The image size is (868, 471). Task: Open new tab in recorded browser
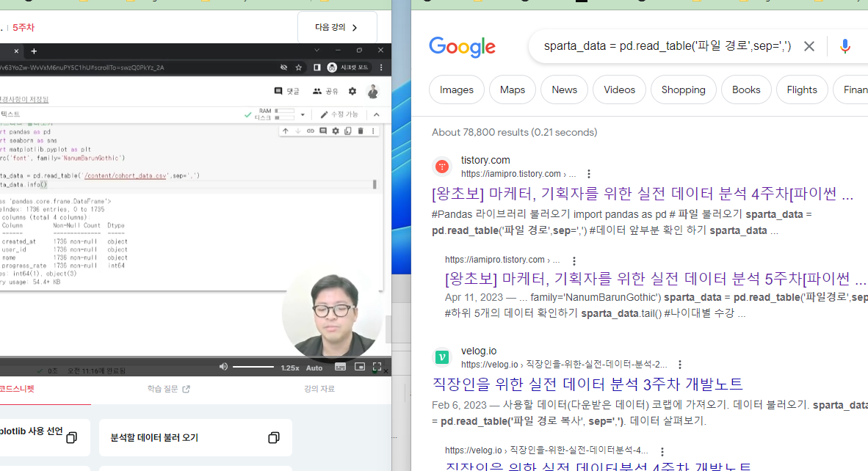tap(34, 51)
